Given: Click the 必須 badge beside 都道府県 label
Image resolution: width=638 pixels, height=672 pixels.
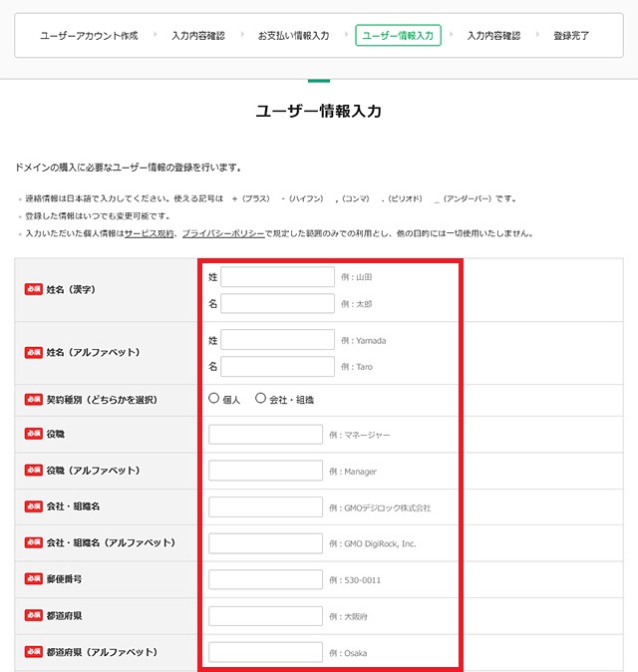Looking at the screenshot, I should [x=34, y=615].
